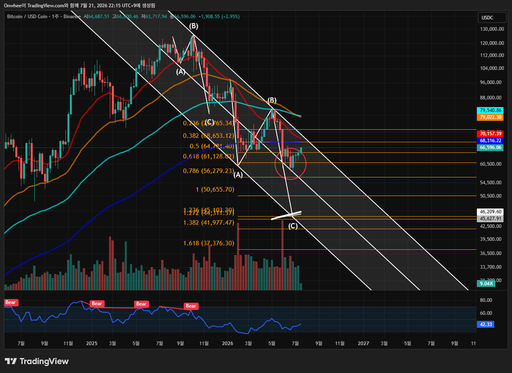Viewport: 512px width, 373px height.
Task: Click the blue 68,316.22 price label
Action: coord(490,140)
